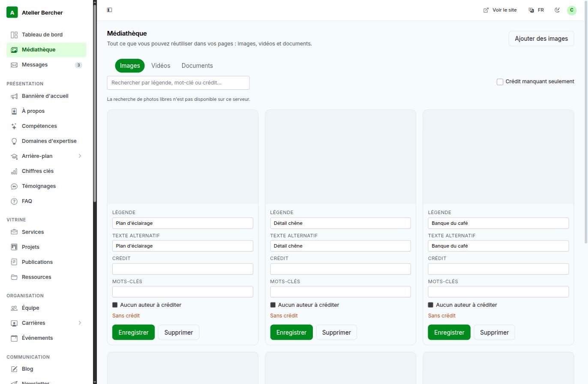Expand the Carrières submenu chevron
This screenshot has height=384, width=588.
coord(80,323)
